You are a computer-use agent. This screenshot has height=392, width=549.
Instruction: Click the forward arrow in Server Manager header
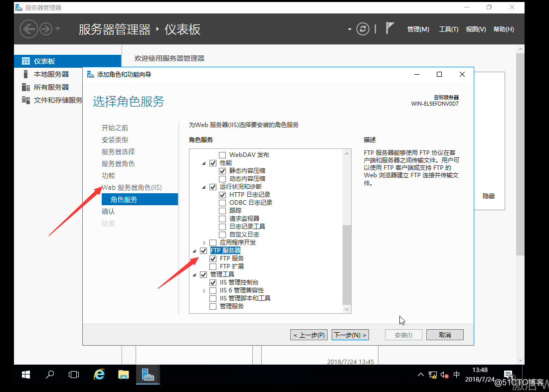(x=46, y=29)
